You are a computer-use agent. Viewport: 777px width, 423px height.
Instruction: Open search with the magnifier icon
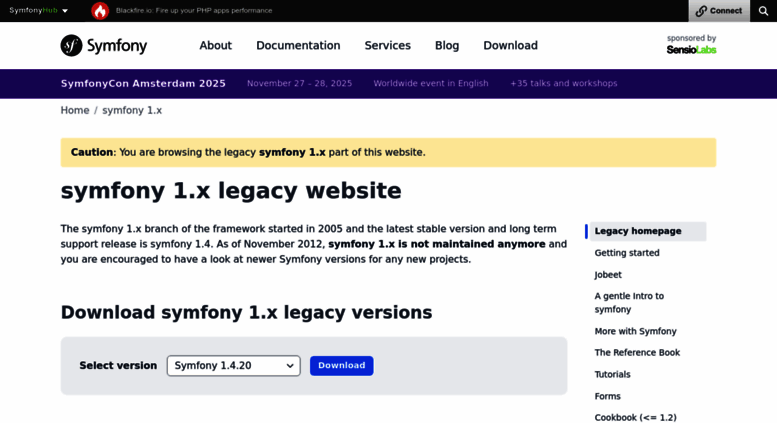point(763,11)
